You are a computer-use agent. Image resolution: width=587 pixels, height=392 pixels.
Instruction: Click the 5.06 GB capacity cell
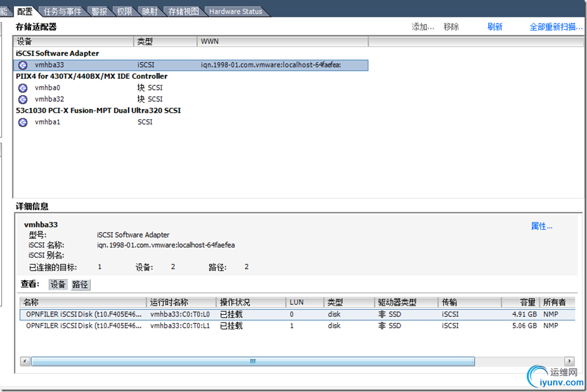(524, 326)
